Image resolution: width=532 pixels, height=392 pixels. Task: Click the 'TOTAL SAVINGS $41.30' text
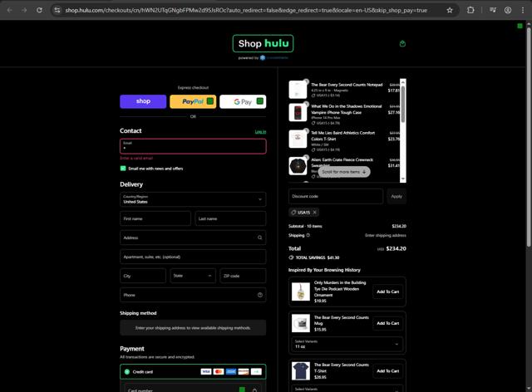[x=318, y=257]
